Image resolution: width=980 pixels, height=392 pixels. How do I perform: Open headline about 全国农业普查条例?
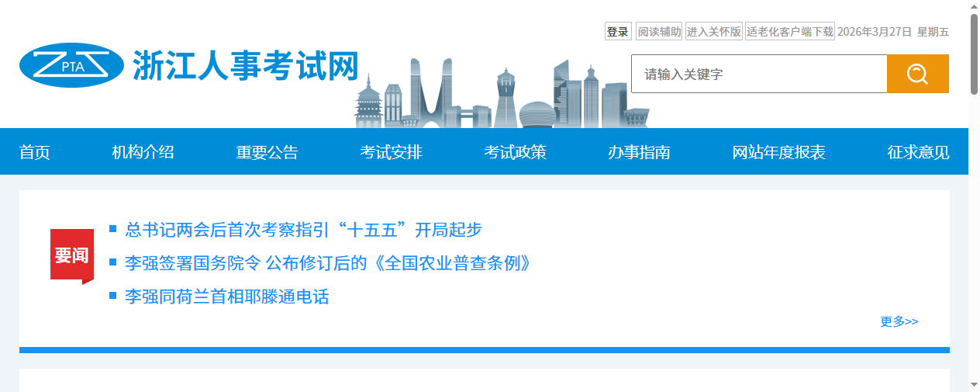(x=330, y=264)
